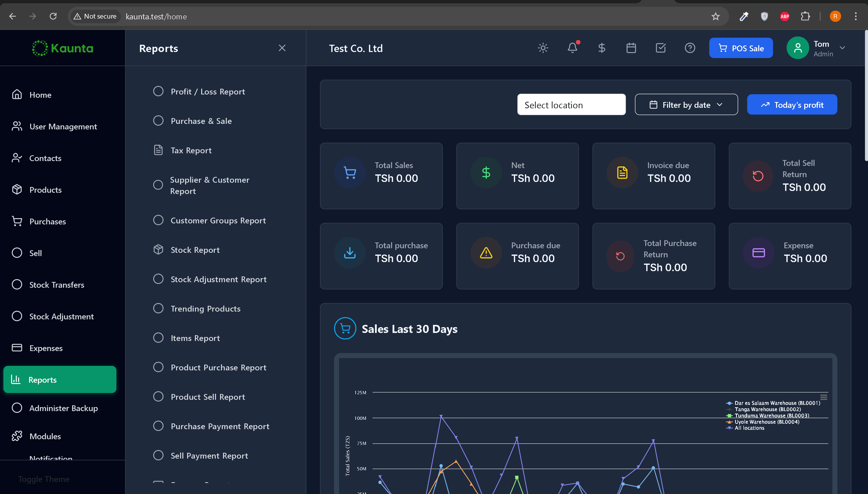The image size is (868, 494).
Task: Click the Total purchase download icon
Action: [x=350, y=253]
